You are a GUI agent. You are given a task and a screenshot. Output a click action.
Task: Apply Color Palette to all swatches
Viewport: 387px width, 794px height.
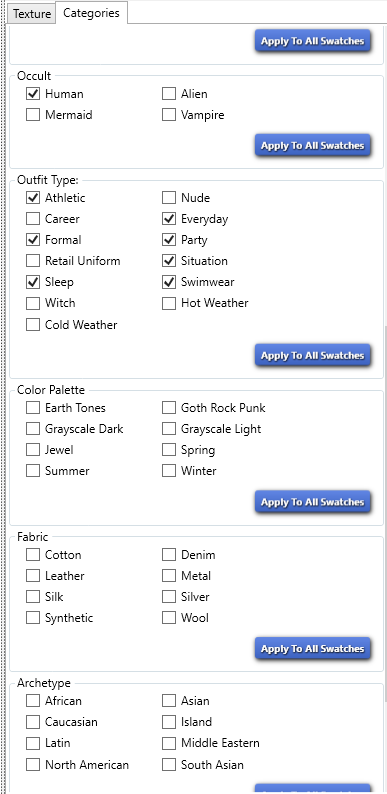313,502
